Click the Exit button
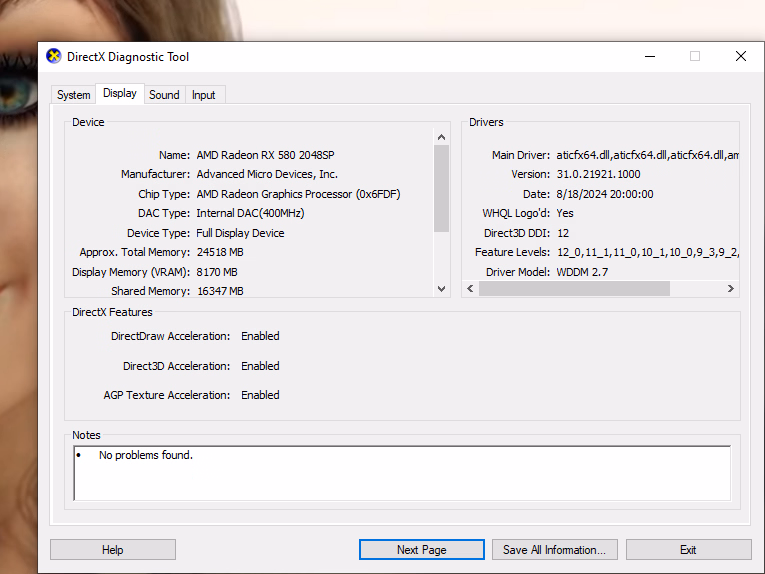 tap(688, 550)
